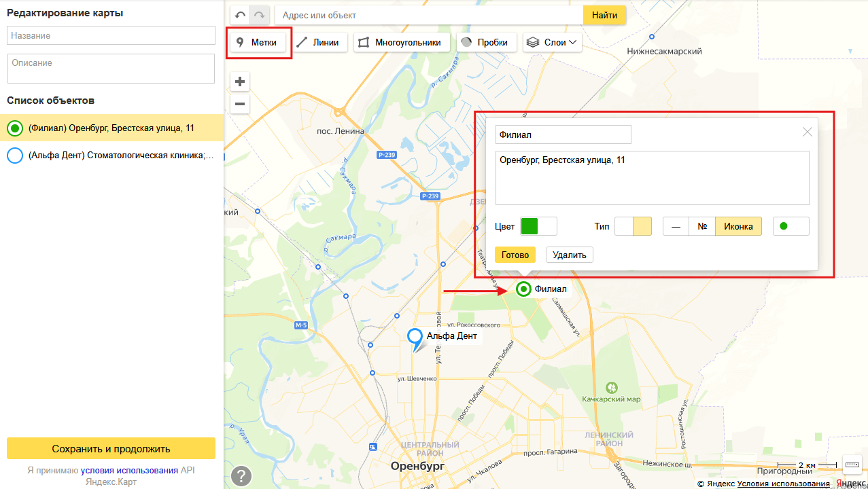The image size is (868, 489).
Task: Edit the placemark description with Брестская улица address
Action: (653, 178)
